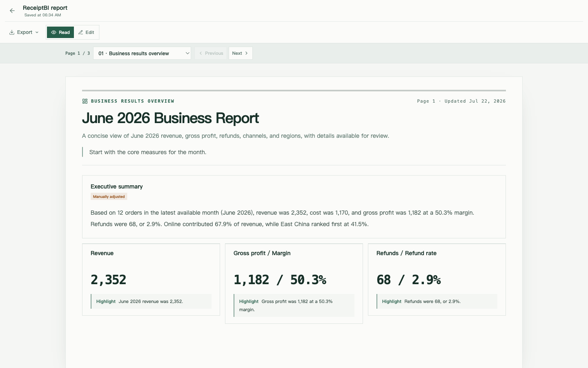Click 'Page 1 · Updated Jul 22, 2026' text

pyautogui.click(x=461, y=101)
